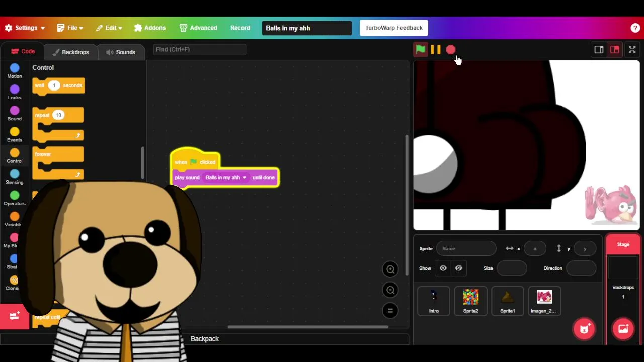Open the Settings menu
The height and width of the screenshot is (362, 644).
[25, 28]
